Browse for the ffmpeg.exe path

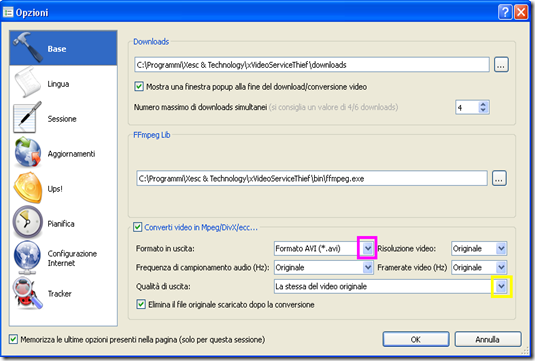499,178
